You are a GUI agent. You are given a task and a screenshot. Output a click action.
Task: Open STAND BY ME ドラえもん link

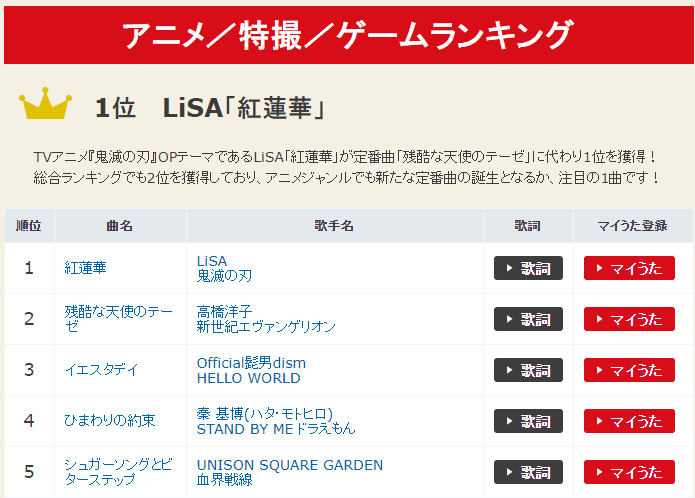coord(276,429)
